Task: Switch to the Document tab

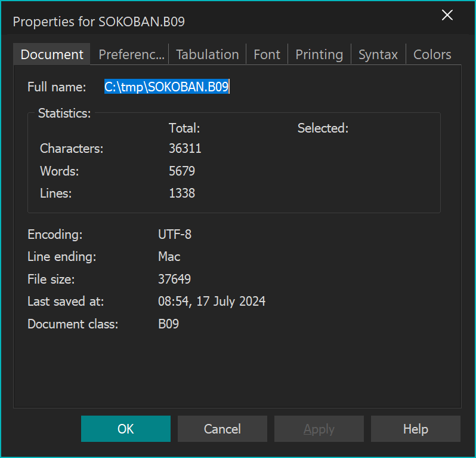Action: pyautogui.click(x=52, y=54)
